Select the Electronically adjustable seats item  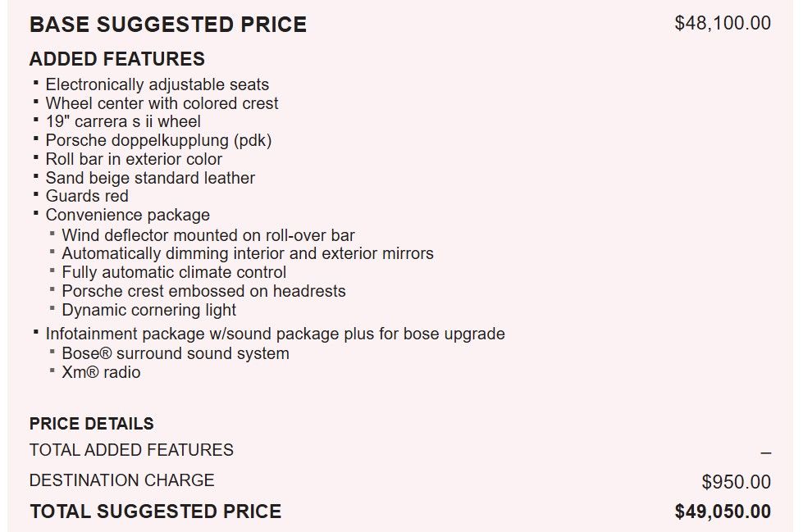click(x=157, y=84)
